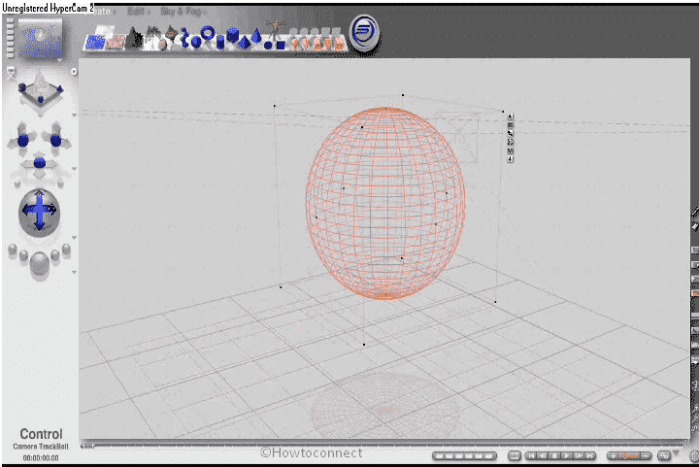Open the Advanced Motion Lab button
Image resolution: width=699 pixels, height=467 pixels.
[x=664, y=456]
